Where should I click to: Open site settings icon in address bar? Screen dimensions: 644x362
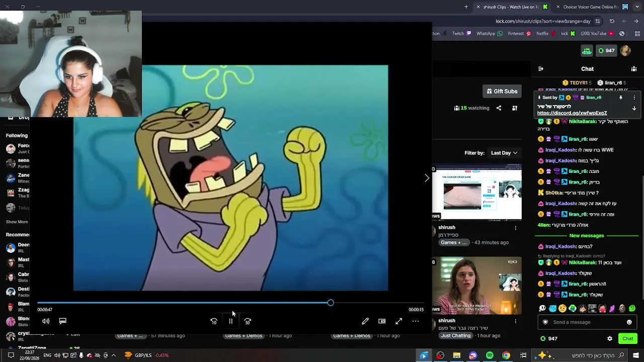(598, 21)
